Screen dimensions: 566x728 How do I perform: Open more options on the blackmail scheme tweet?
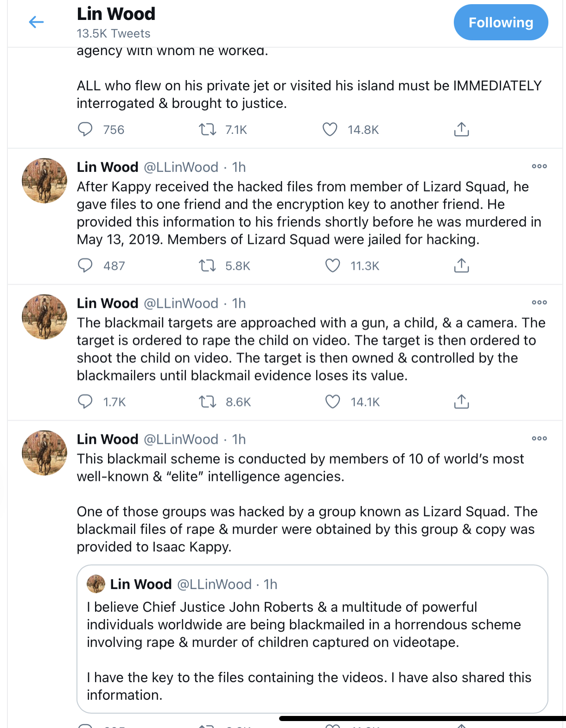pos(539,438)
